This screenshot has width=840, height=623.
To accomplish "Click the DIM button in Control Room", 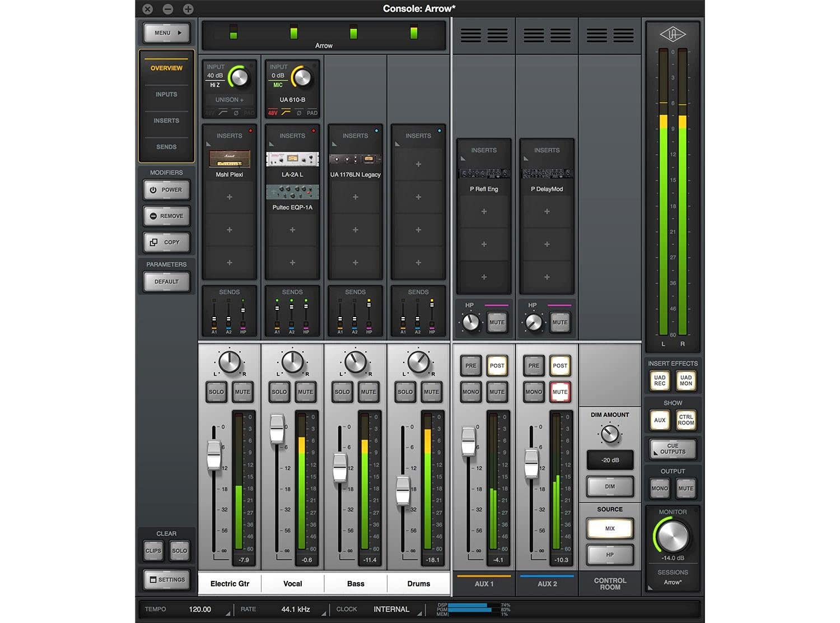I will click(x=610, y=486).
